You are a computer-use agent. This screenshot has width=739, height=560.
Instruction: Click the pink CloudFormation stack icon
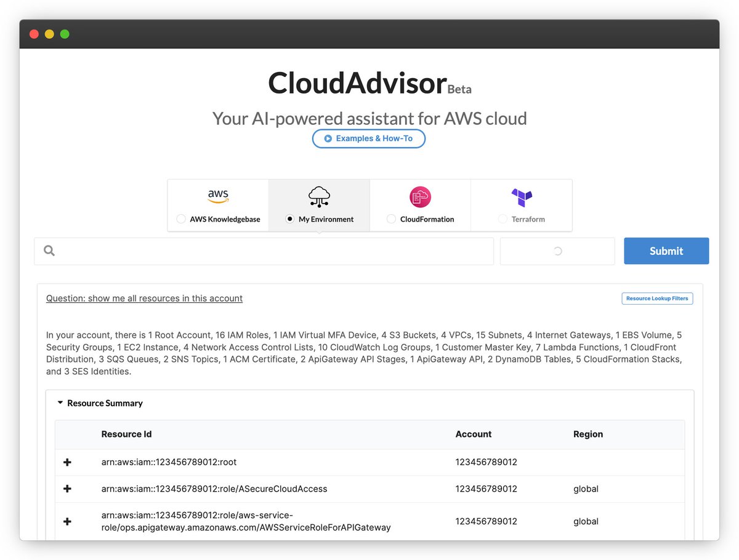420,196
